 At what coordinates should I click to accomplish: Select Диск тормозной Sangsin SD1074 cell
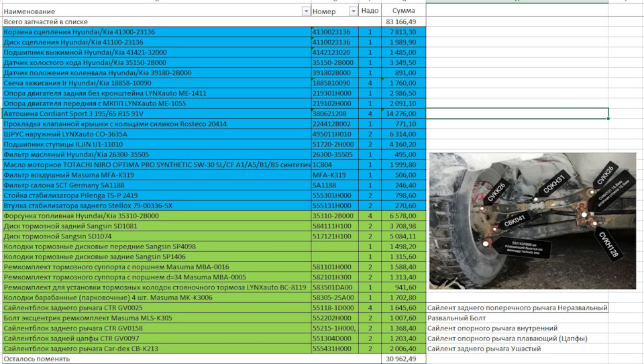click(156, 236)
